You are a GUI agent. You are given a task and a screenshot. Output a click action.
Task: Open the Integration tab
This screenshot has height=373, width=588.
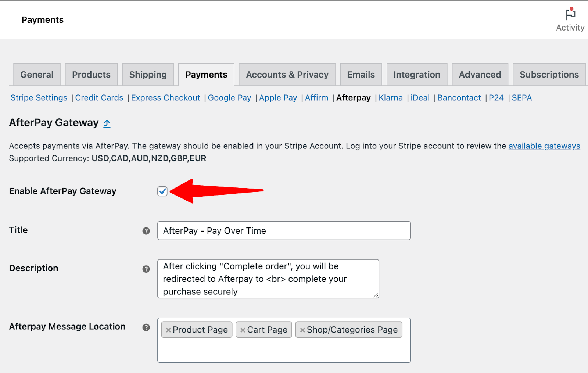(417, 75)
